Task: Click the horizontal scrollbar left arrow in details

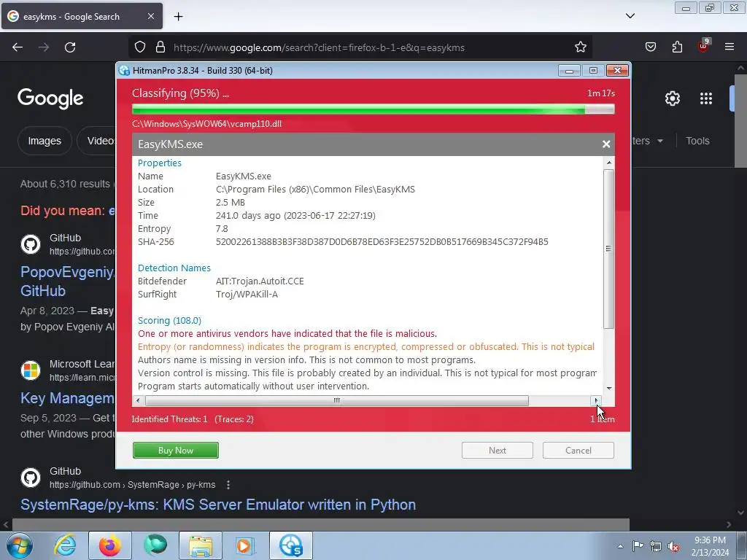Action: 138,400
